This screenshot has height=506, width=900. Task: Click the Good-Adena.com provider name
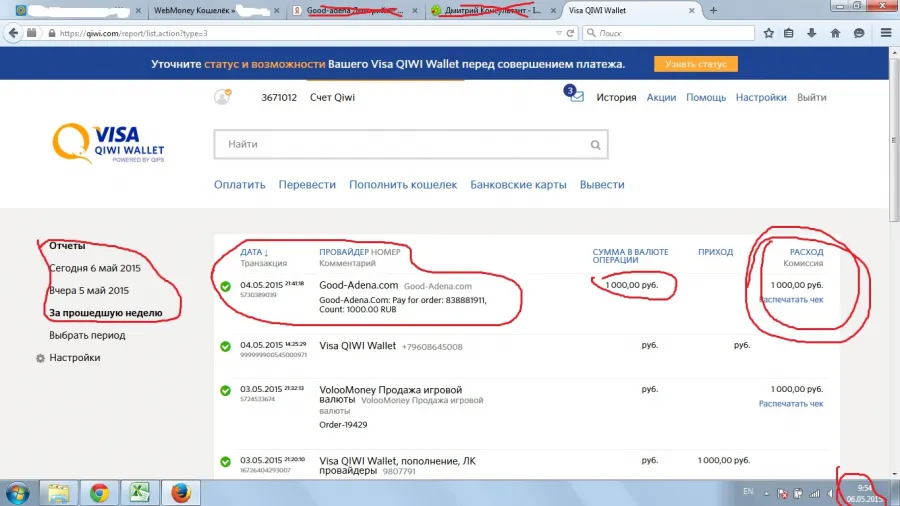[x=359, y=285]
